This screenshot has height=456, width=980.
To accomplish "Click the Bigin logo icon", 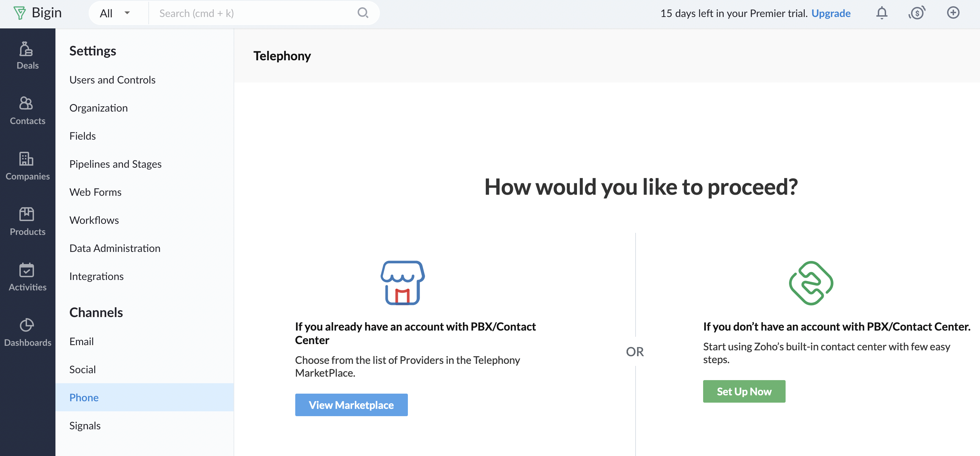I will 19,13.
